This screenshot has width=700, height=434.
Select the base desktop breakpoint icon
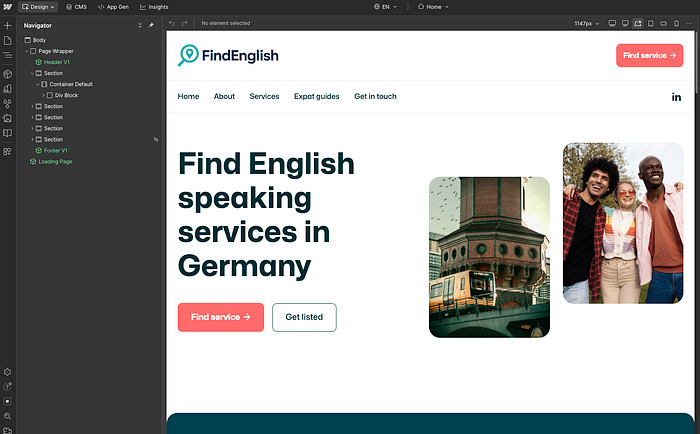[638, 23]
